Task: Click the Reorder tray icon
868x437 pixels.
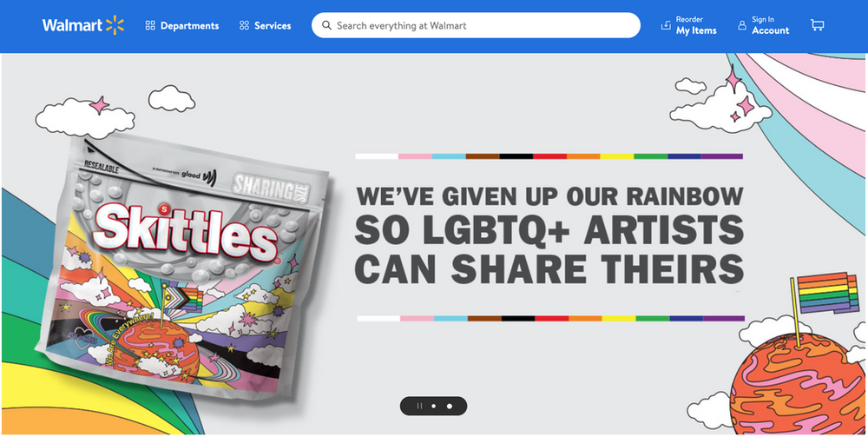Action: point(666,25)
